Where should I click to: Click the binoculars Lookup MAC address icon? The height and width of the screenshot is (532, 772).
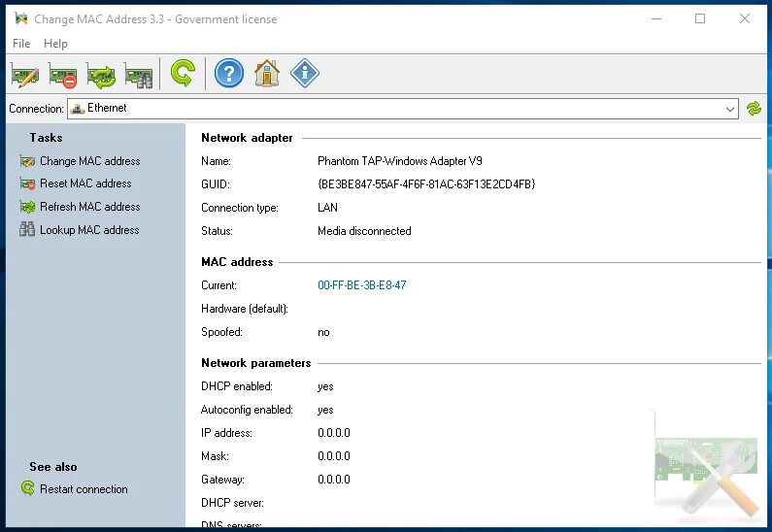pyautogui.click(x=27, y=229)
